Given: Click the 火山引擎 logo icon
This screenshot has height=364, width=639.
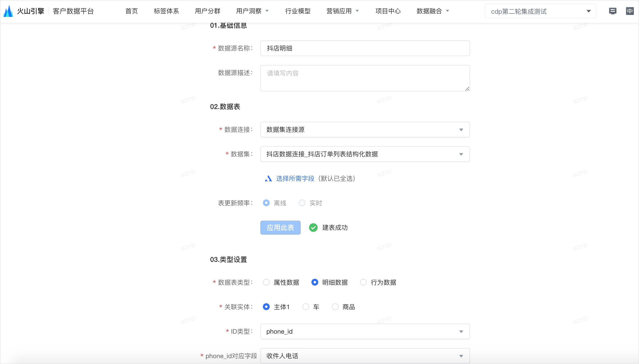Looking at the screenshot, I should [x=8, y=11].
